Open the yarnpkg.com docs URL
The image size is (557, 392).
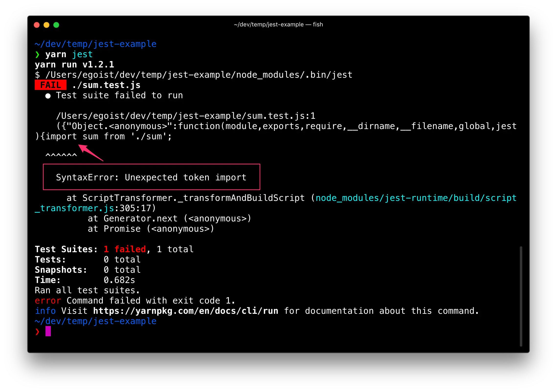pyautogui.click(x=186, y=311)
